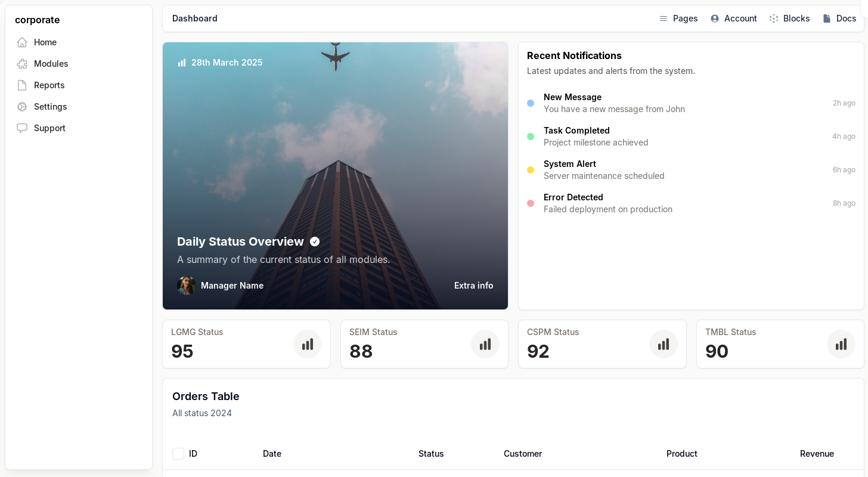Click the Reports document icon
The image size is (868, 477).
[22, 85]
